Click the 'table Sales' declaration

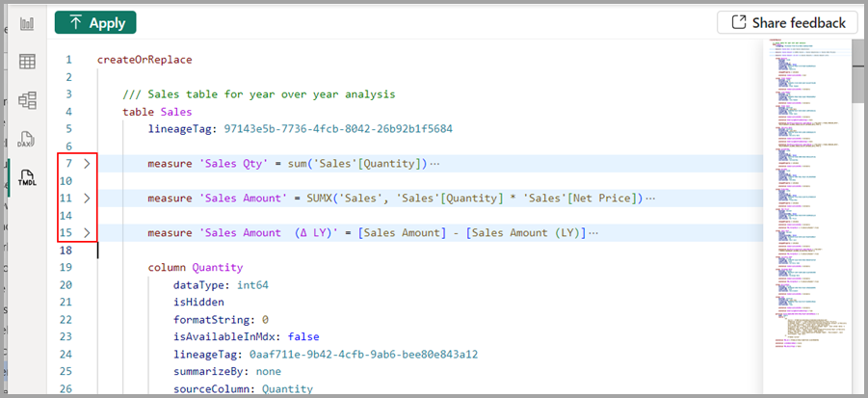click(157, 112)
